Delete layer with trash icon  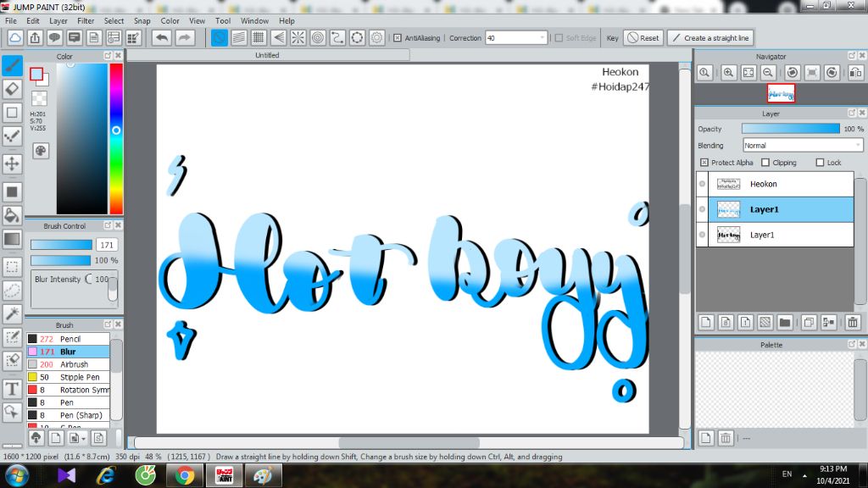coord(853,322)
